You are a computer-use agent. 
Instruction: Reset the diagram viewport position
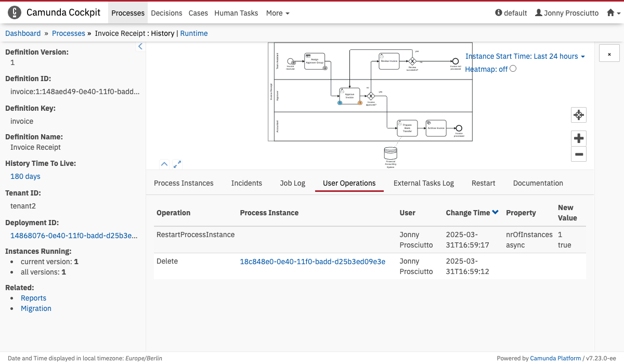579,115
